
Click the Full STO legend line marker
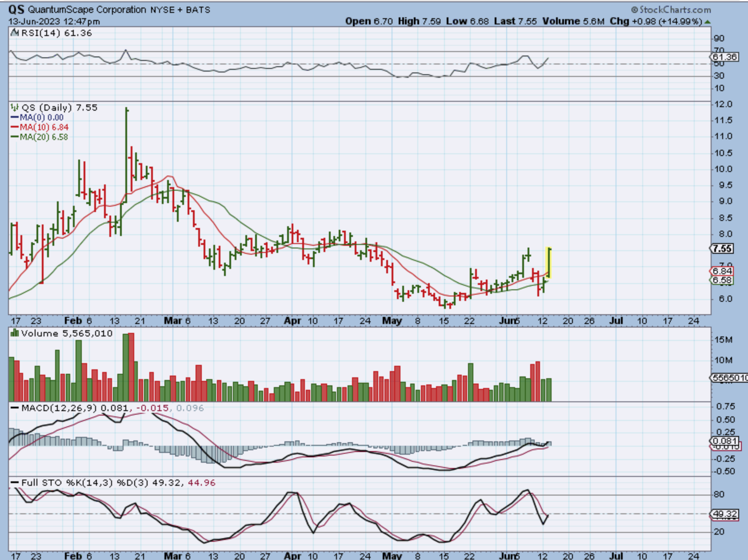click(15, 483)
